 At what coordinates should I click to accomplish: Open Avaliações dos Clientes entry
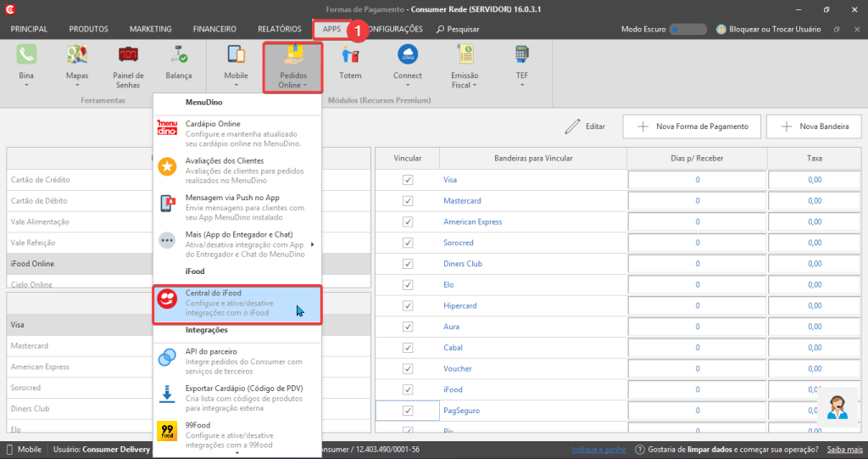(x=237, y=171)
